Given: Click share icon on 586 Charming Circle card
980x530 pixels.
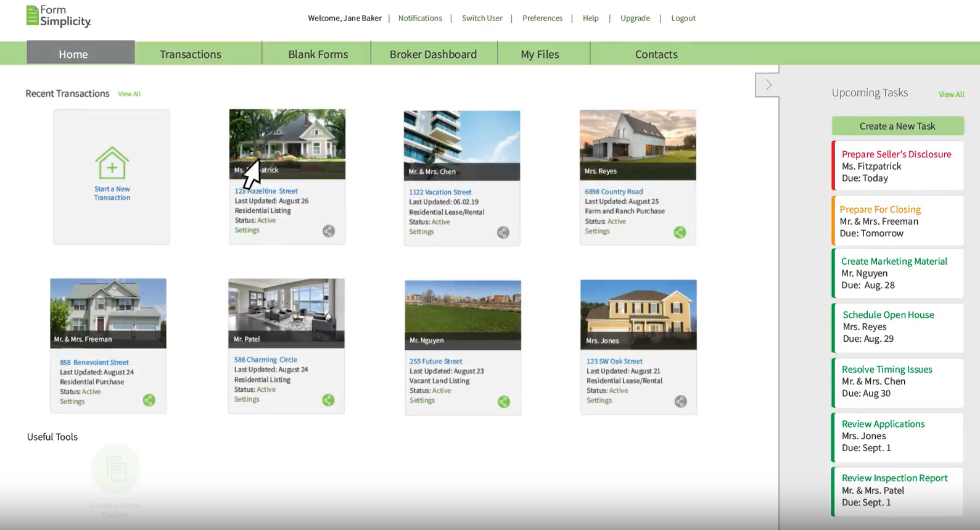Looking at the screenshot, I should tap(328, 400).
